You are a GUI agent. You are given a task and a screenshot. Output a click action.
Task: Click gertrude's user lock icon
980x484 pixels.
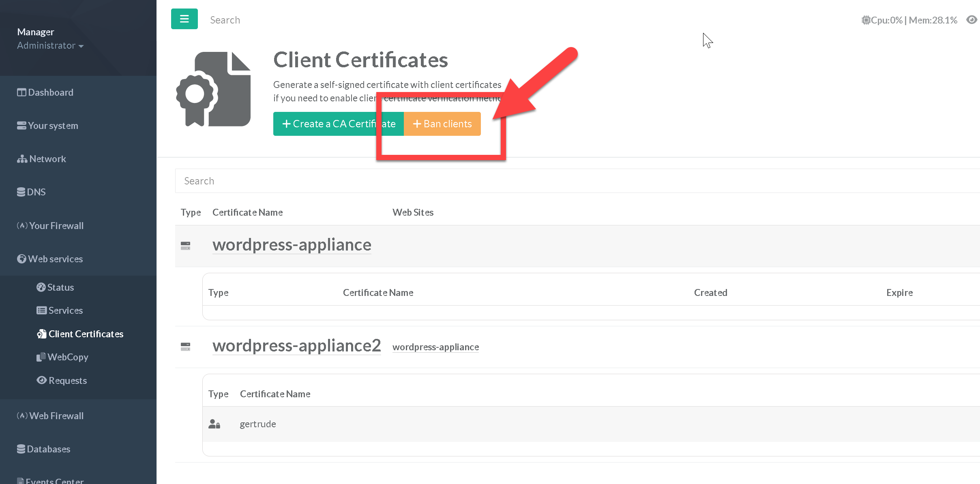click(214, 424)
